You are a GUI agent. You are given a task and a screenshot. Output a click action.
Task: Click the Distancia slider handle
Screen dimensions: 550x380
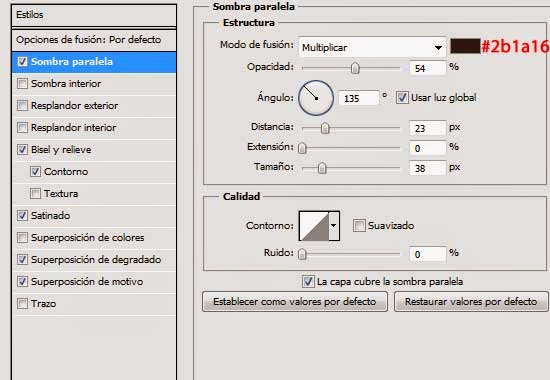(325, 128)
